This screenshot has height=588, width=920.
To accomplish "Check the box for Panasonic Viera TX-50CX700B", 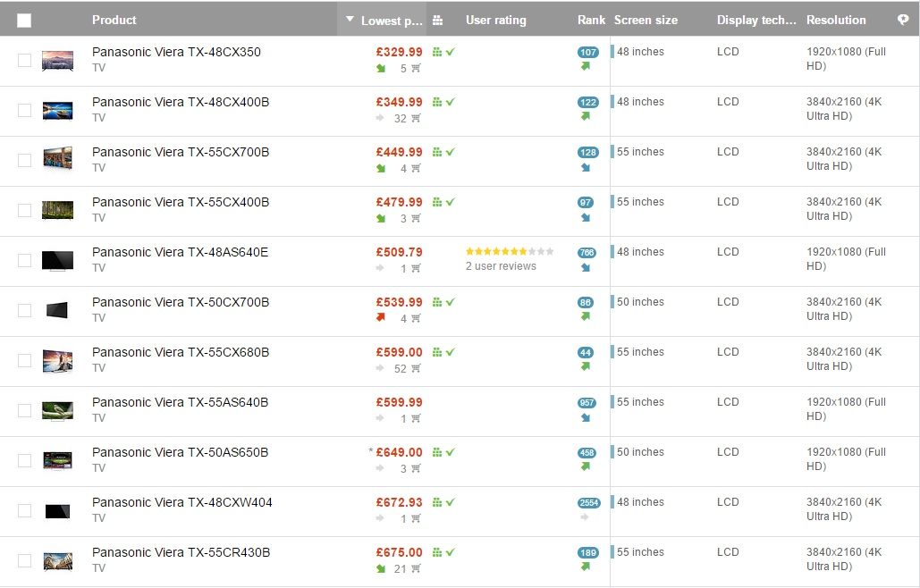I will 24,310.
